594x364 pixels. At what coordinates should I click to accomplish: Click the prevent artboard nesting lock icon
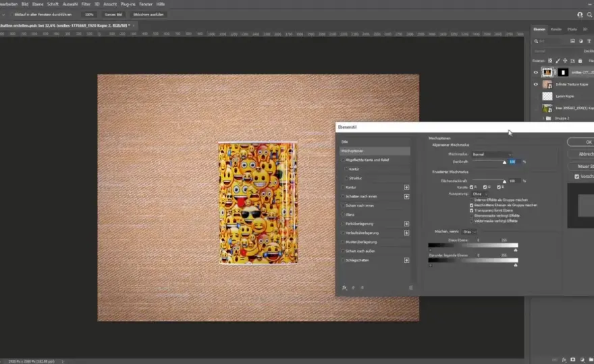tap(572, 61)
